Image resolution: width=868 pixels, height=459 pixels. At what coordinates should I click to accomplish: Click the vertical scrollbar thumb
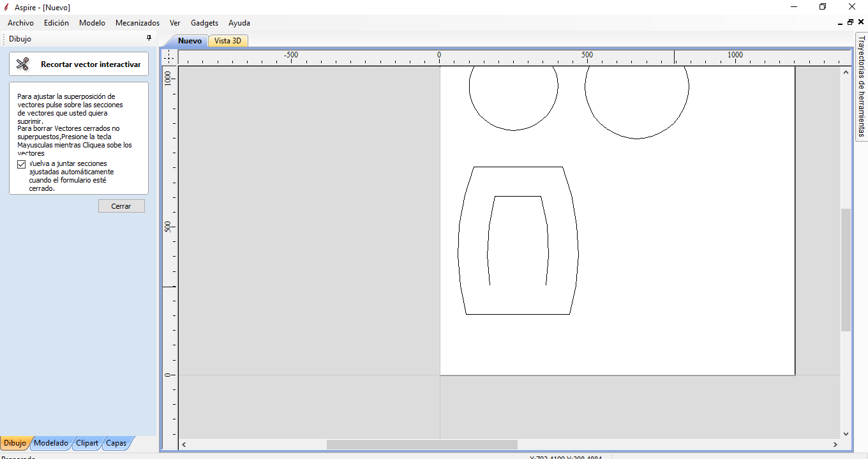tap(846, 269)
